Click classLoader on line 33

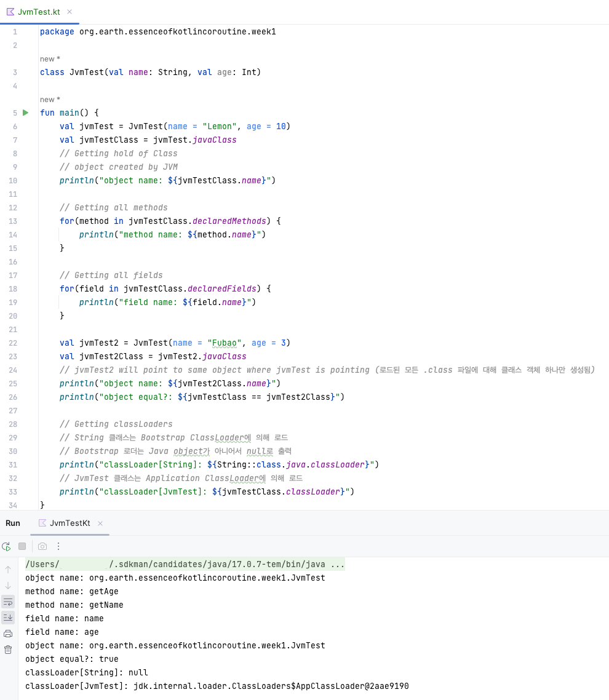pyautogui.click(x=313, y=492)
